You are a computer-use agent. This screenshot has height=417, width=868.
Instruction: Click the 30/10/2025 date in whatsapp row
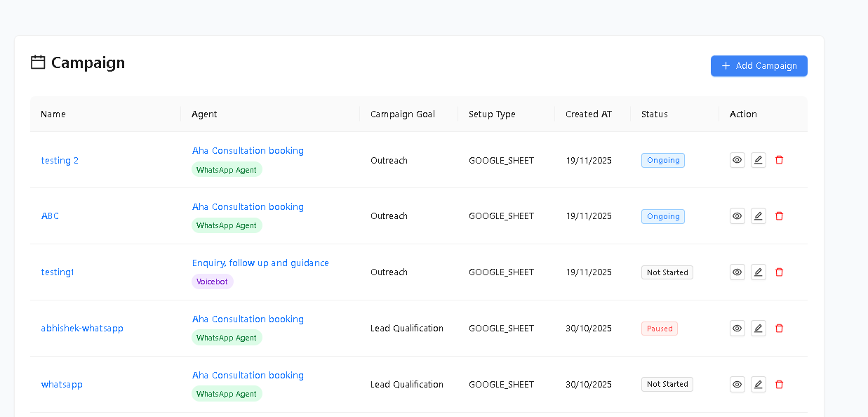coord(589,385)
